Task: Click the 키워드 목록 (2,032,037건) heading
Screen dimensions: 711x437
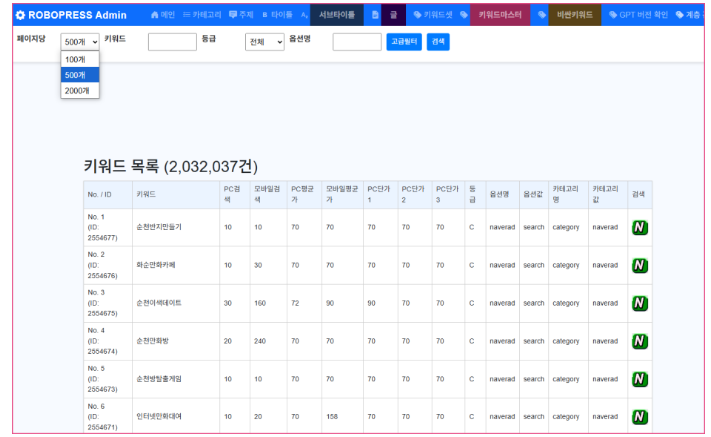Action: [170, 166]
